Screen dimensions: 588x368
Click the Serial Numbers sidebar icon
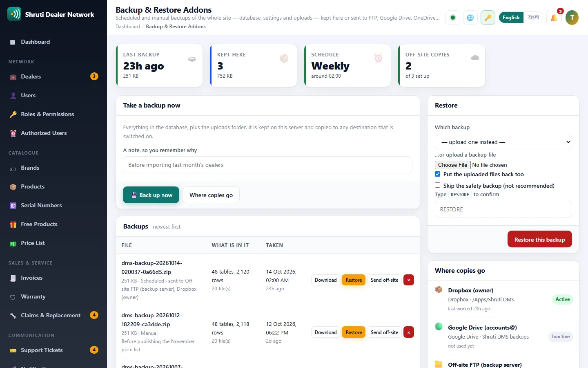(13, 206)
